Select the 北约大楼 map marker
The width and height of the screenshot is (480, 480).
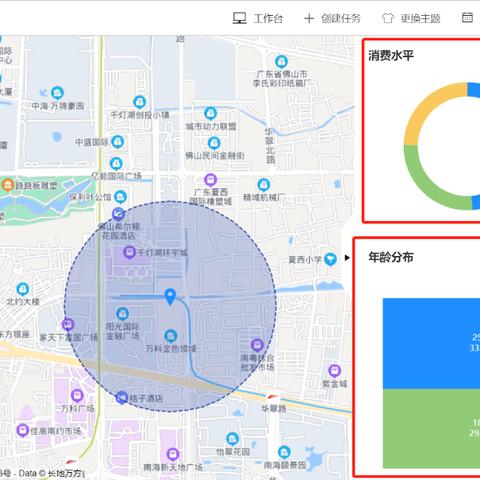pyautogui.click(x=23, y=289)
